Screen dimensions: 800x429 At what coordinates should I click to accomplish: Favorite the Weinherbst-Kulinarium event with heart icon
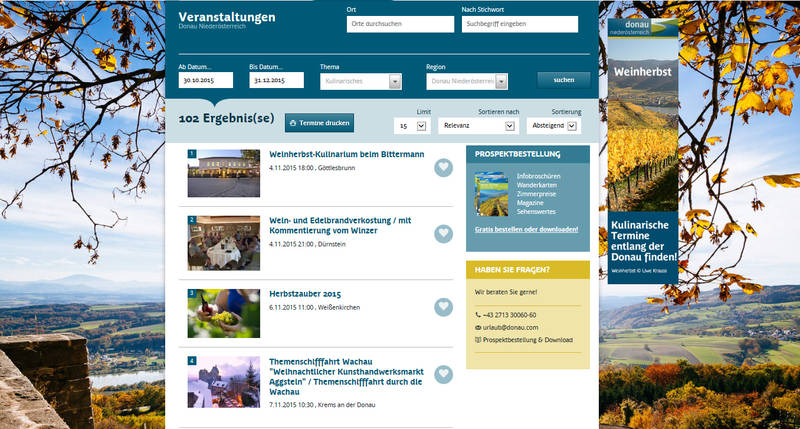pyautogui.click(x=444, y=168)
